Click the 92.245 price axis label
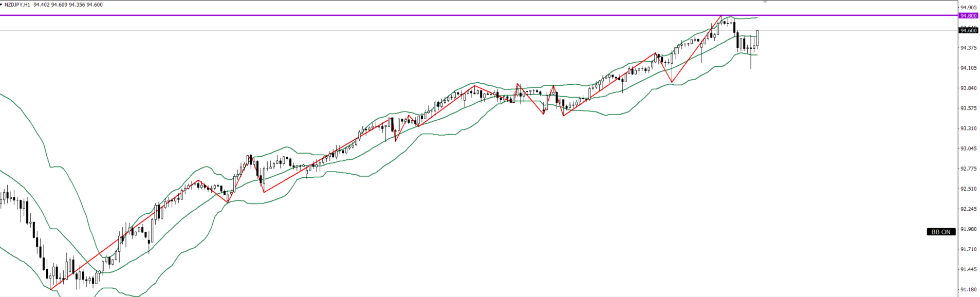This screenshot has width=980, height=297. [x=968, y=209]
